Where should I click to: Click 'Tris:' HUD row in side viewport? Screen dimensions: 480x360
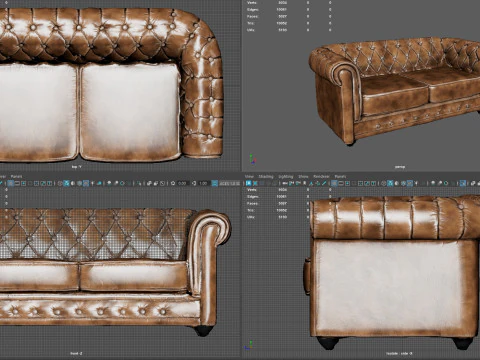click(289, 210)
